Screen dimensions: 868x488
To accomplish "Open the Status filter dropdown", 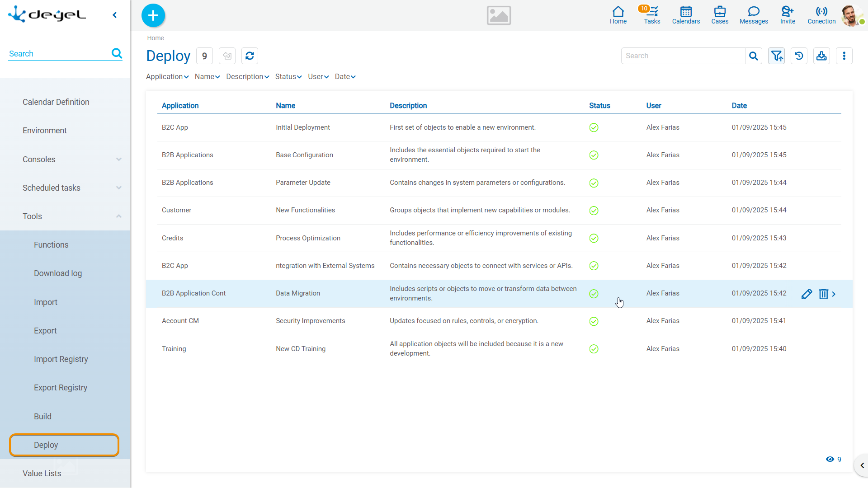I will 288,77.
